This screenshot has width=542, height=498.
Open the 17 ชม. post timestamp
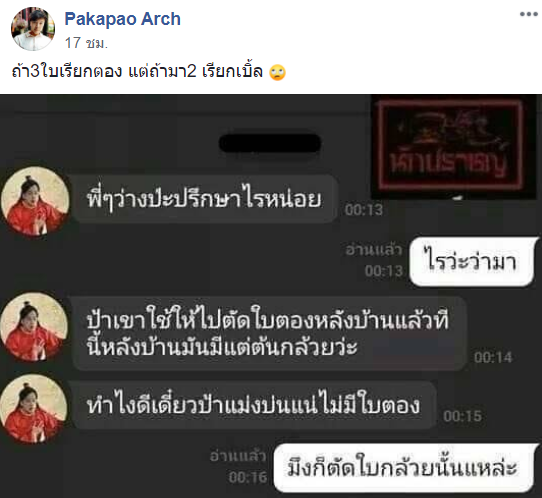tap(86, 43)
